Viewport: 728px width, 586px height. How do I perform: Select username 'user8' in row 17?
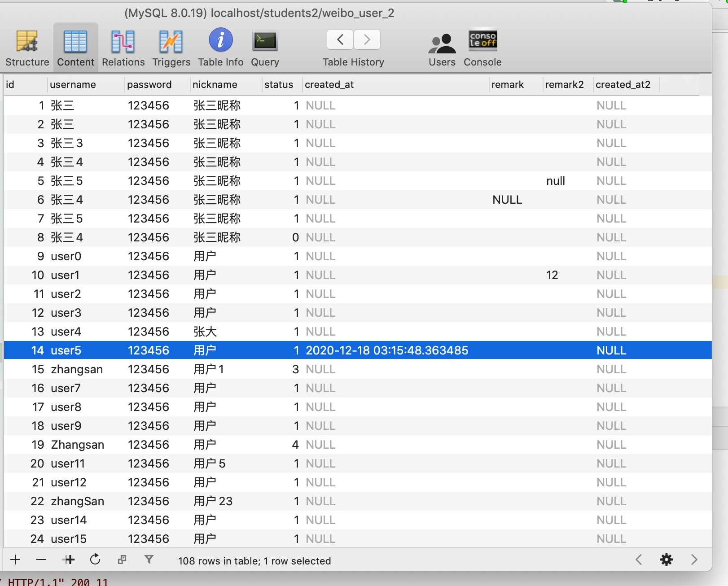[x=66, y=407]
